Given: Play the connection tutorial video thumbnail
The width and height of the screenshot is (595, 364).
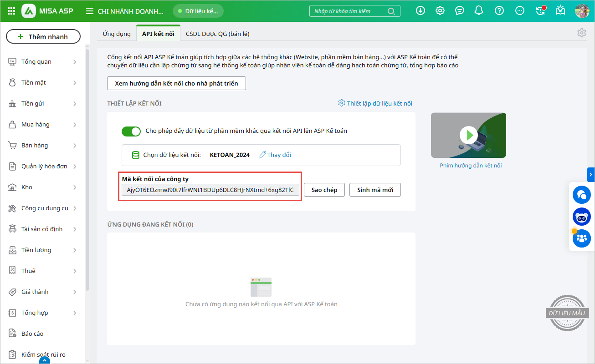Looking at the screenshot, I should coord(468,135).
